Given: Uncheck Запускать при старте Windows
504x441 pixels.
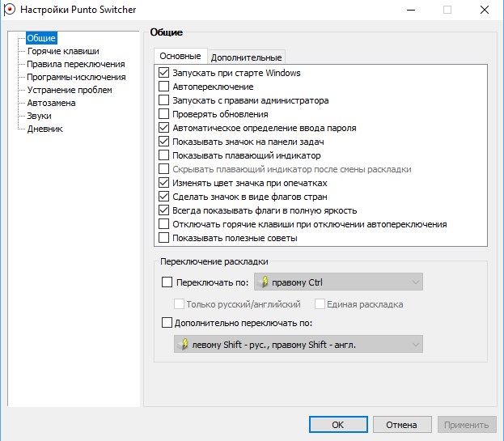Looking at the screenshot, I should 165,73.
